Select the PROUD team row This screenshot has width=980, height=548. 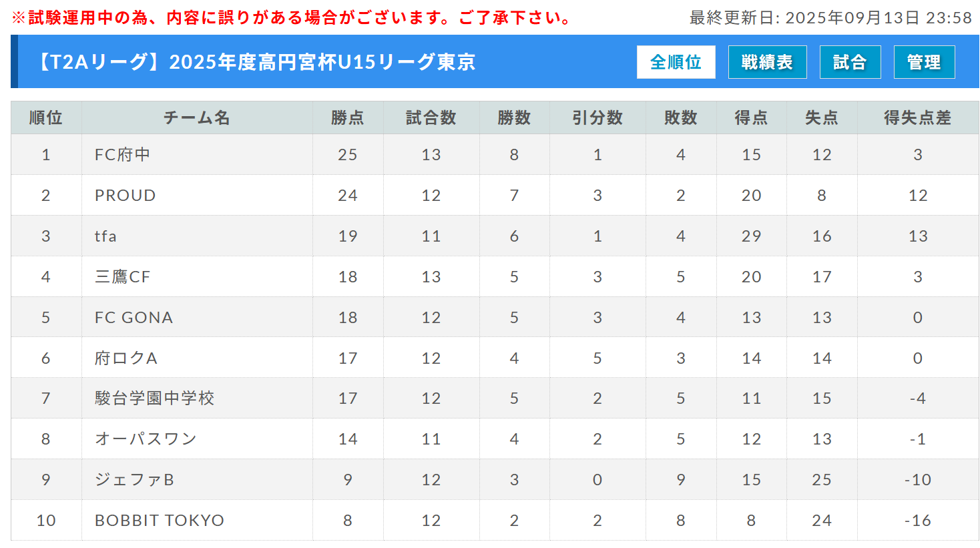(x=495, y=195)
